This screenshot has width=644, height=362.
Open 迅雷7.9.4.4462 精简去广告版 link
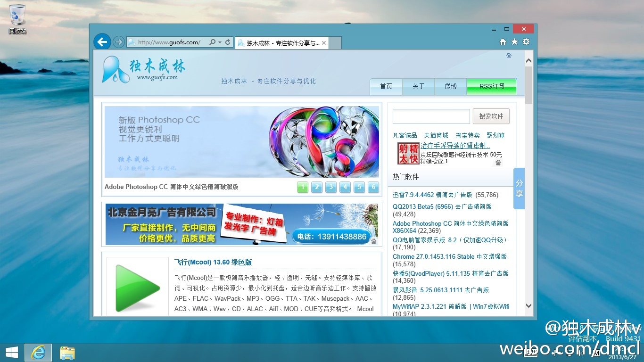(432, 195)
